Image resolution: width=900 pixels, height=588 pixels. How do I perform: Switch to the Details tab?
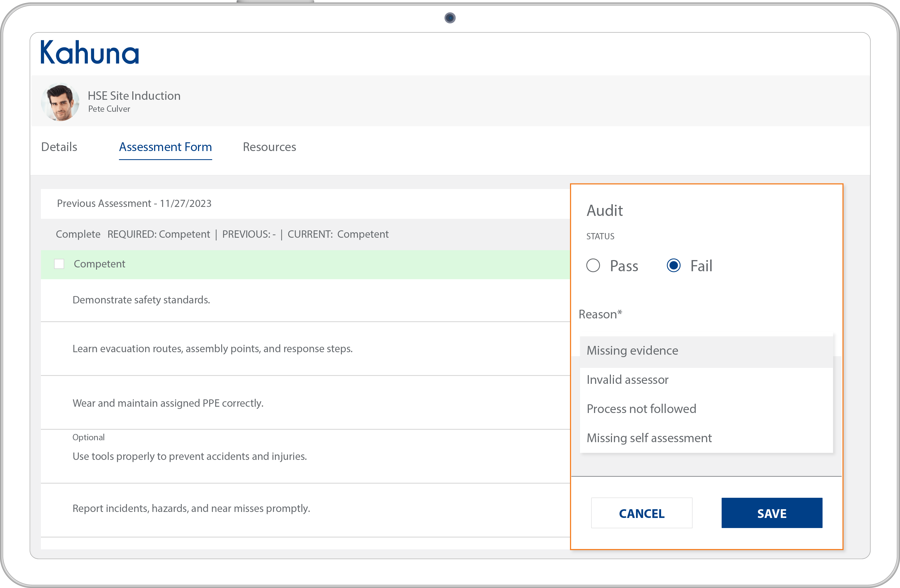point(59,147)
